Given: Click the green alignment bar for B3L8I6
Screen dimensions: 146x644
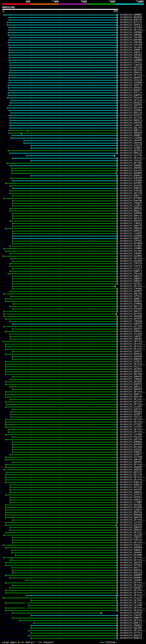Looking at the screenshot, I should [64, 170].
